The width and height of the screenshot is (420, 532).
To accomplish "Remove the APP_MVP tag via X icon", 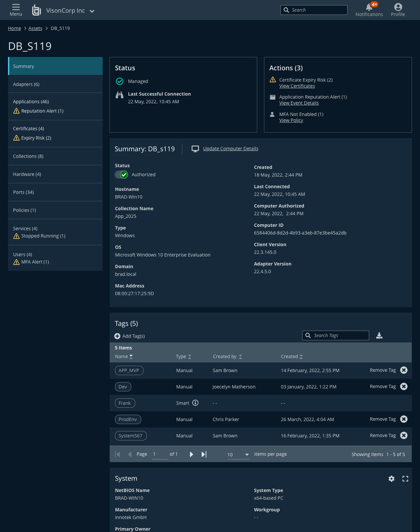I will pos(404,370).
